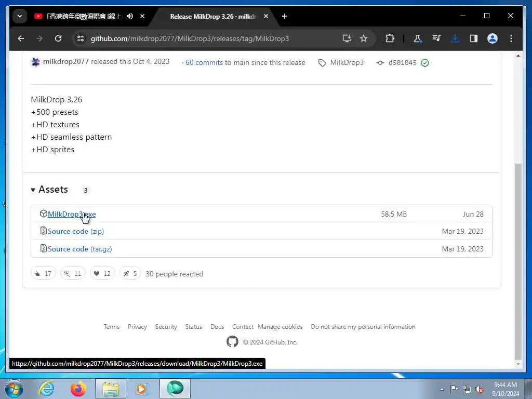Launch Internet Explorer from taskbar

(x=46, y=389)
